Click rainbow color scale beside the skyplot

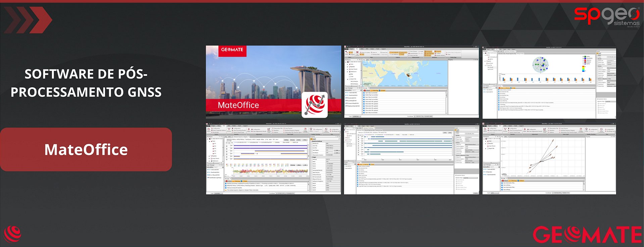pos(583,68)
